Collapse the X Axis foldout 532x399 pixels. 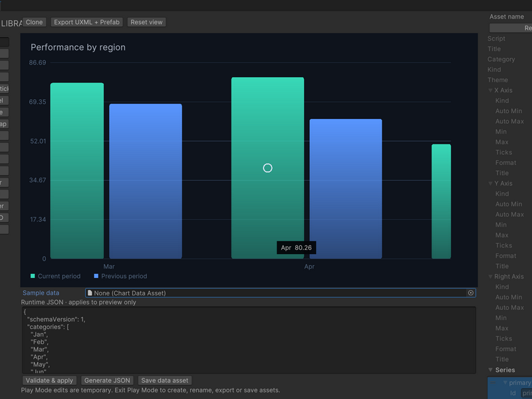490,90
